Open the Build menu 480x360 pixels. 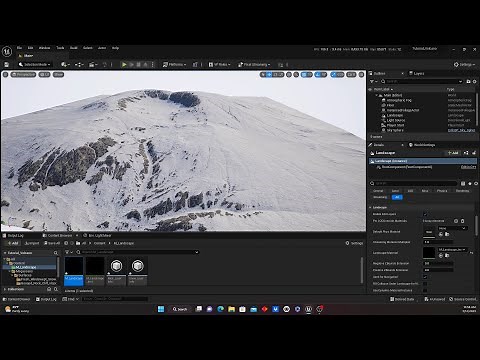pos(74,48)
